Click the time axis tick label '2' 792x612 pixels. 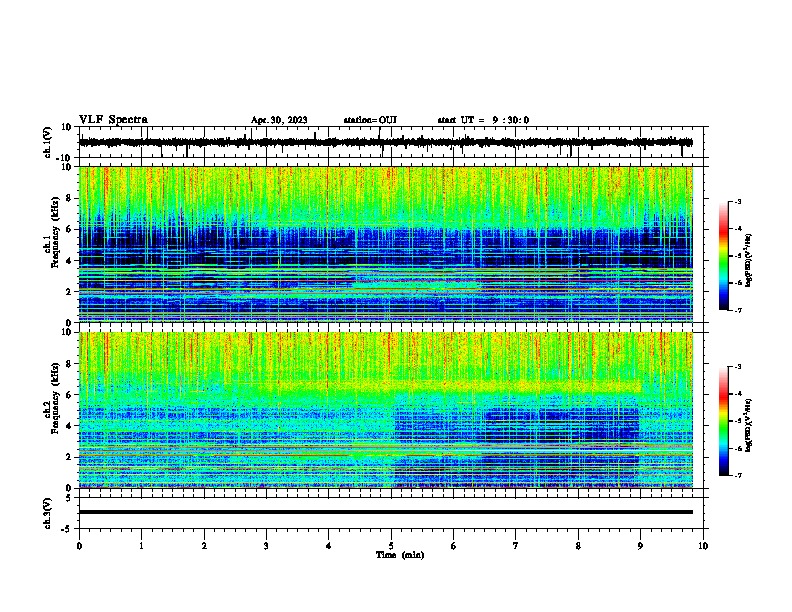tap(204, 546)
